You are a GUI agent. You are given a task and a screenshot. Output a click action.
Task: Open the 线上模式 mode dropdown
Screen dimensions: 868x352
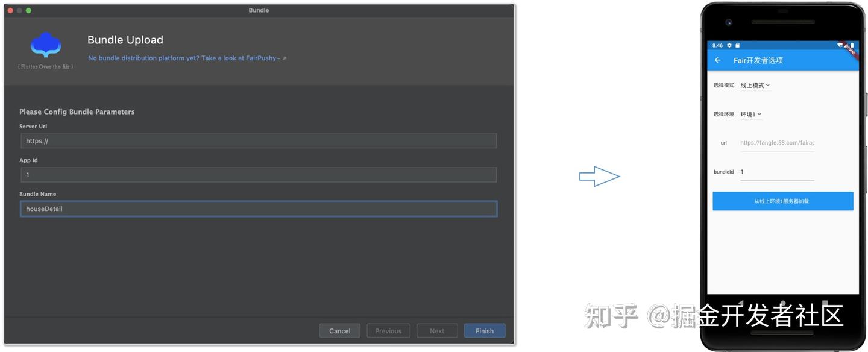(752, 85)
